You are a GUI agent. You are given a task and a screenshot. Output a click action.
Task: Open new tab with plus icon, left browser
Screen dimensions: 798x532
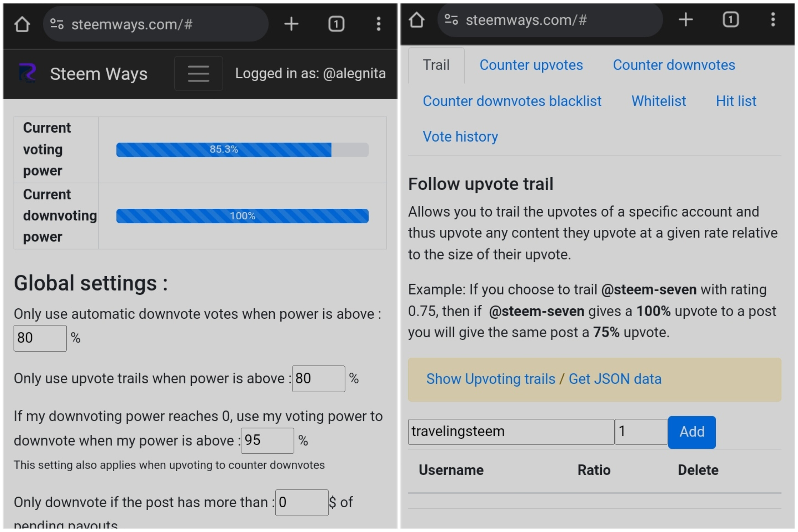(291, 24)
